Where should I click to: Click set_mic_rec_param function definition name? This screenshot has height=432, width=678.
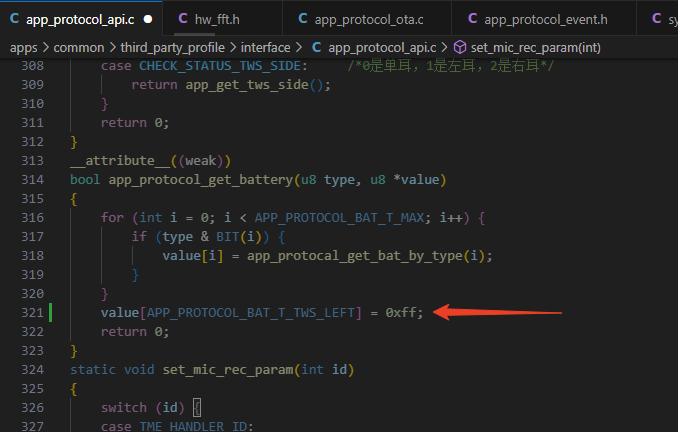(x=227, y=370)
